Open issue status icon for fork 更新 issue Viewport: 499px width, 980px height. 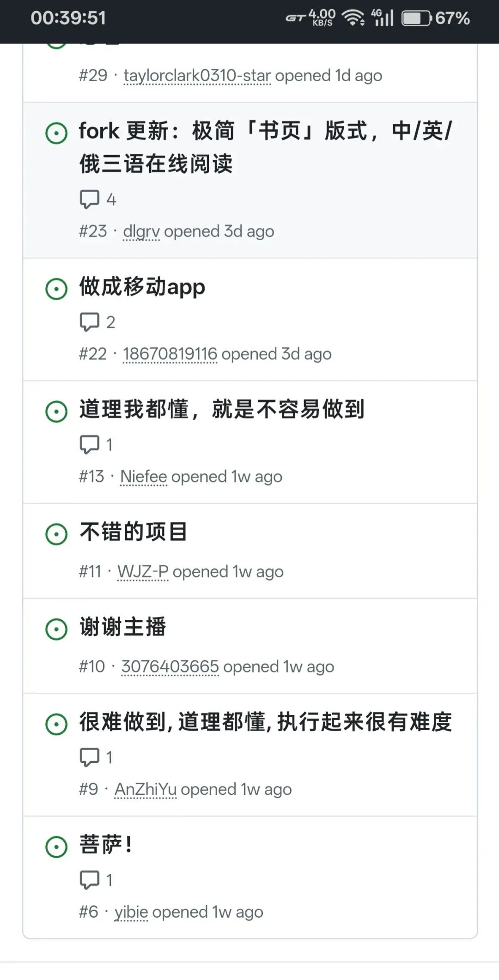pos(57,133)
